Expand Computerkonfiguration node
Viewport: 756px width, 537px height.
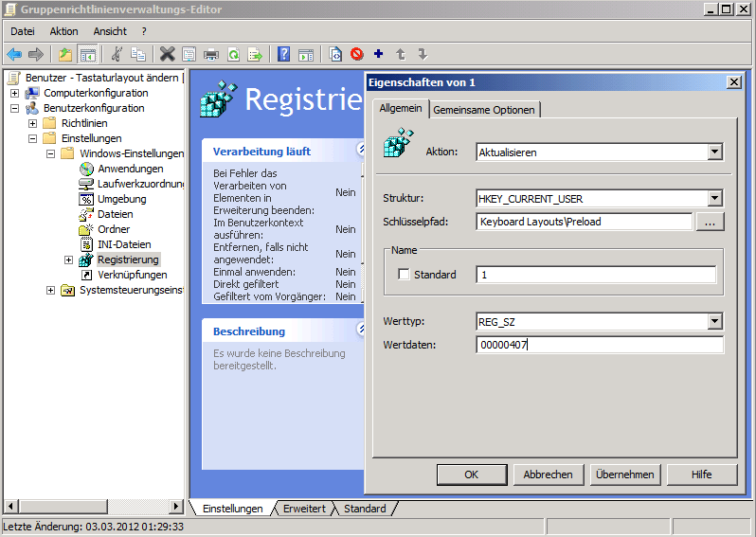click(15, 93)
